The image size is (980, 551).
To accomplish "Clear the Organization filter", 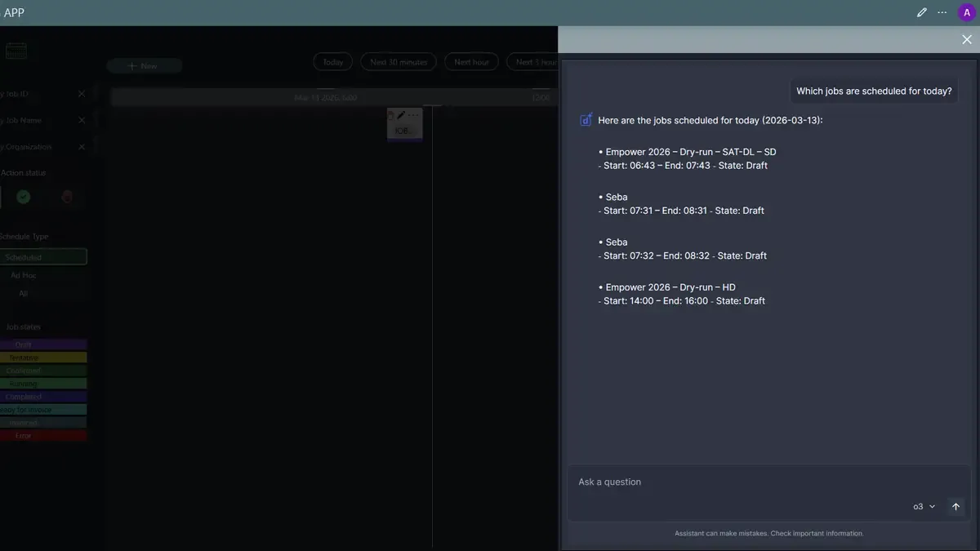I will click(x=82, y=147).
